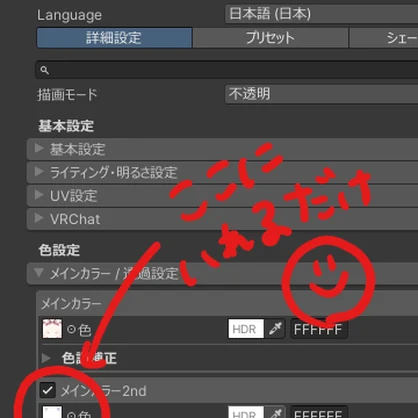The width and height of the screenshot is (418, 418).
Task: Expand the VRChat section
Action: [222, 219]
